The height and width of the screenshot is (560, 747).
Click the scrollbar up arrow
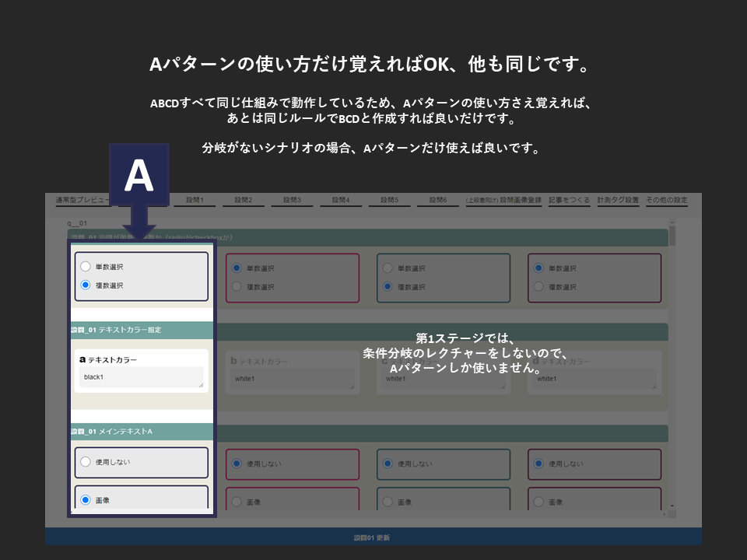[x=672, y=222]
